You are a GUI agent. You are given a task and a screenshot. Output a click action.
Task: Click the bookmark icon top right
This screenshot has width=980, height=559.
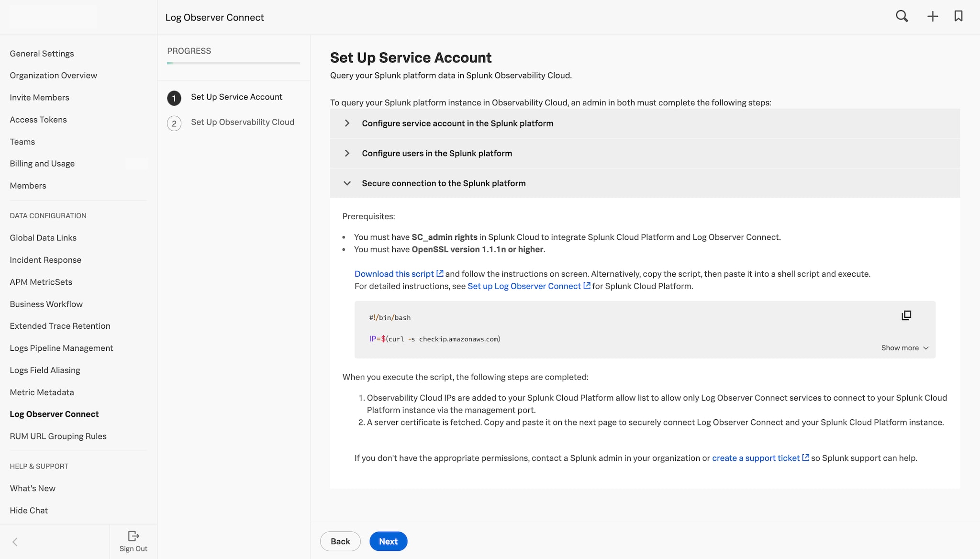[x=958, y=16]
